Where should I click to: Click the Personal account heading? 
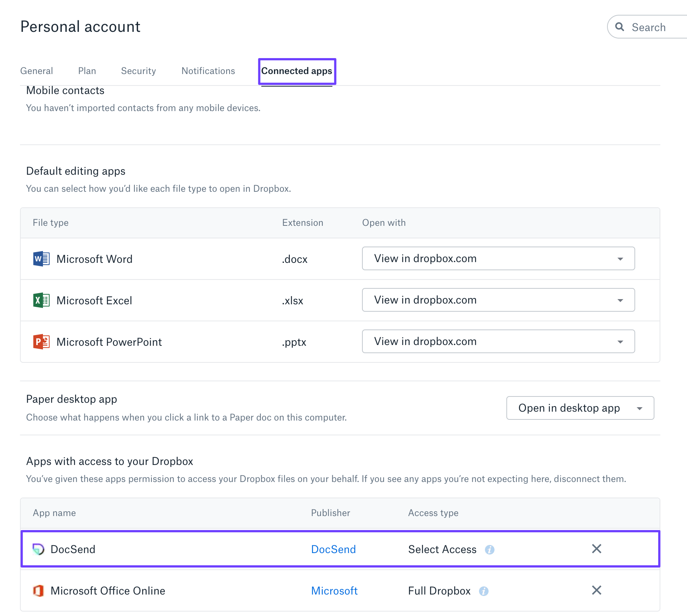[x=80, y=27]
